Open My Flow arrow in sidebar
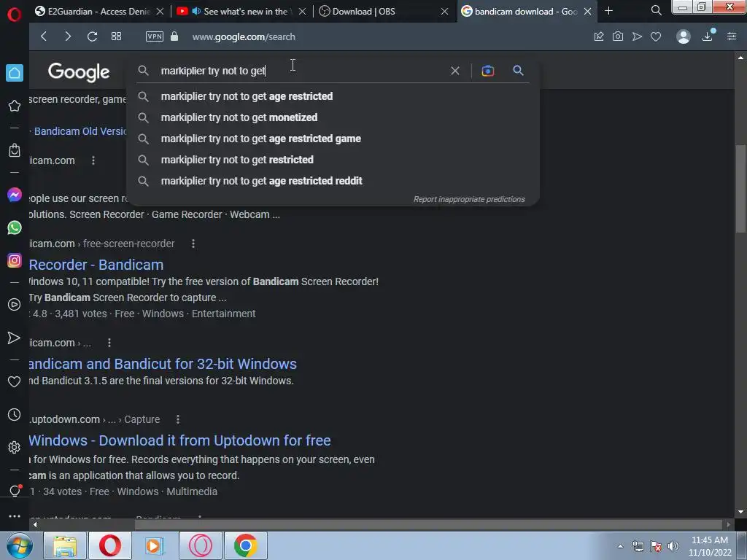Image resolution: width=747 pixels, height=560 pixels. point(15,338)
